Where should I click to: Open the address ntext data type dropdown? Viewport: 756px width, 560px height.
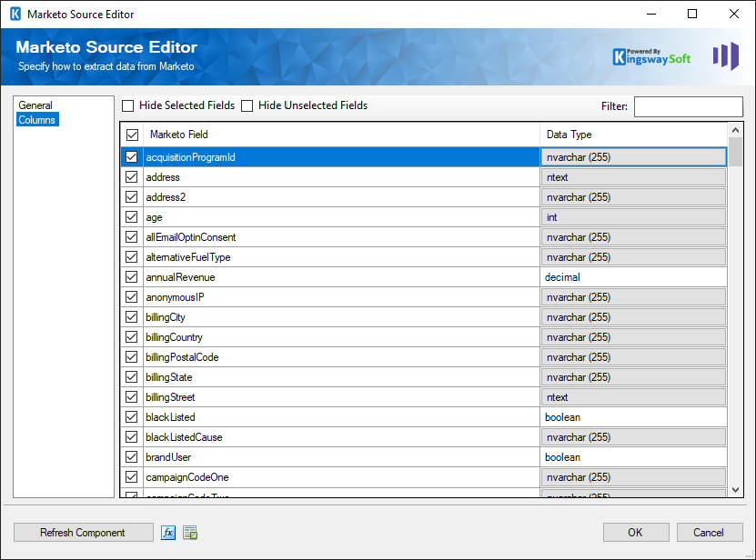(633, 177)
